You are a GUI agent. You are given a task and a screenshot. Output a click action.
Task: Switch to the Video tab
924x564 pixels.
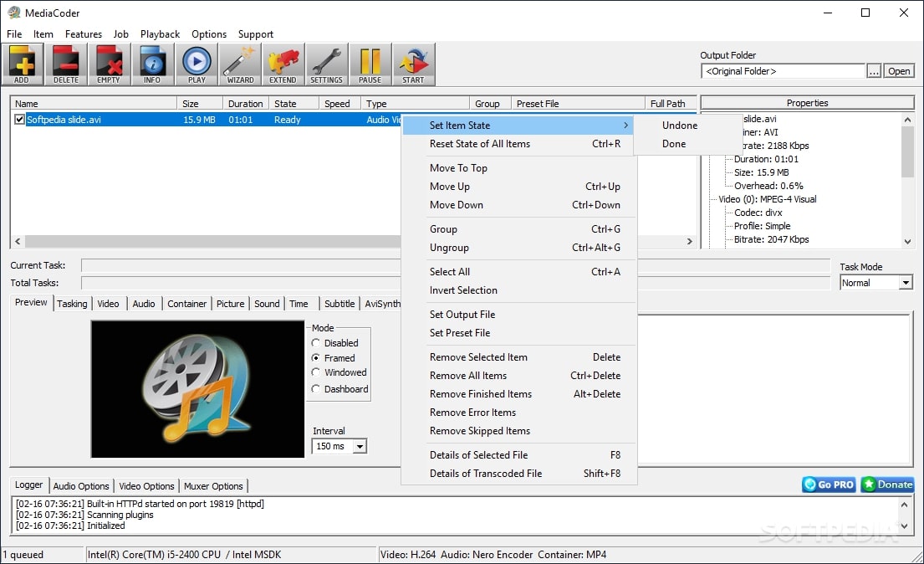108,303
